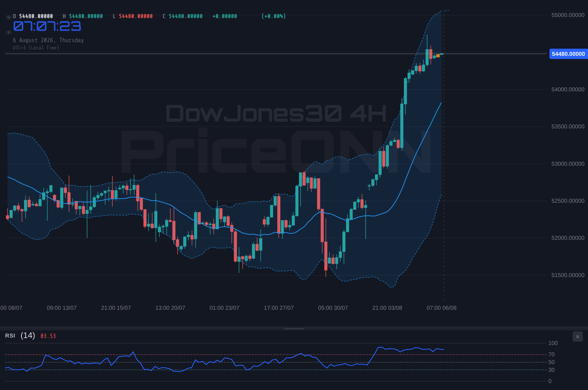Click the blue 54480.00000 current price label

568,54
